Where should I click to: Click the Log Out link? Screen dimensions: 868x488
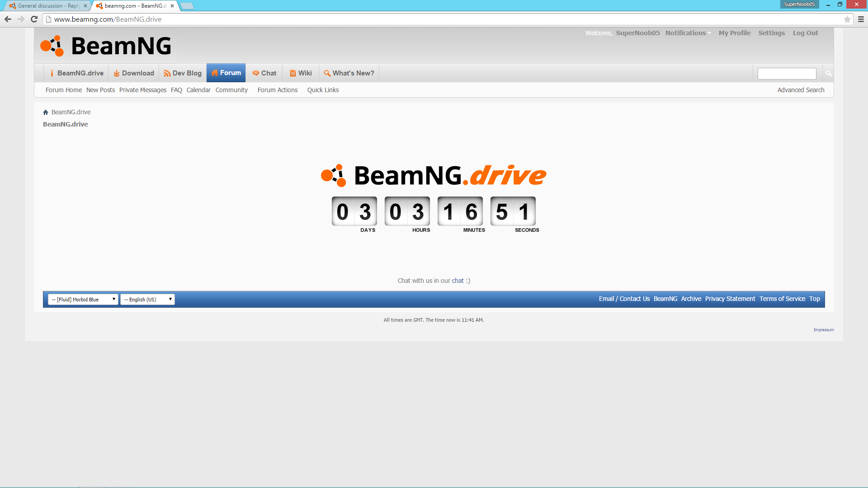pyautogui.click(x=806, y=33)
